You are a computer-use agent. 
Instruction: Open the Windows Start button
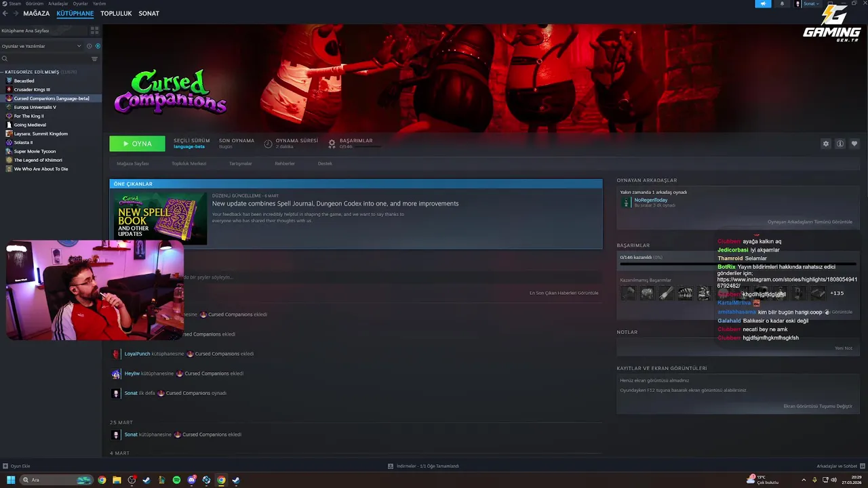[11, 480]
